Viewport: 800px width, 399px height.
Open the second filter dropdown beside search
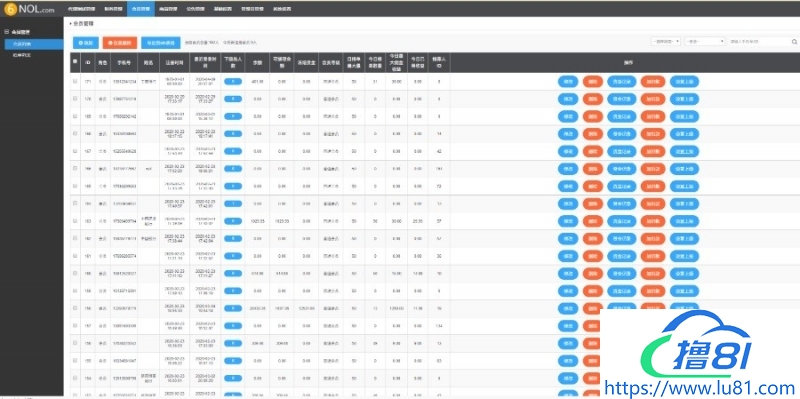click(705, 41)
